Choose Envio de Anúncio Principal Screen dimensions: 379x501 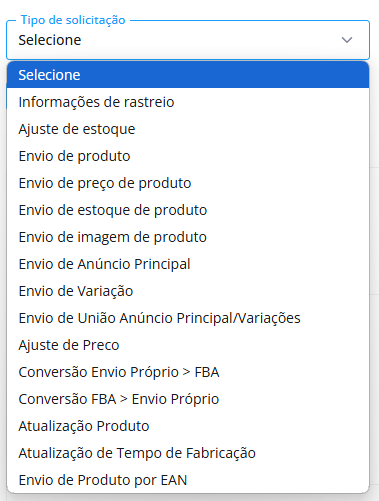click(x=188, y=264)
